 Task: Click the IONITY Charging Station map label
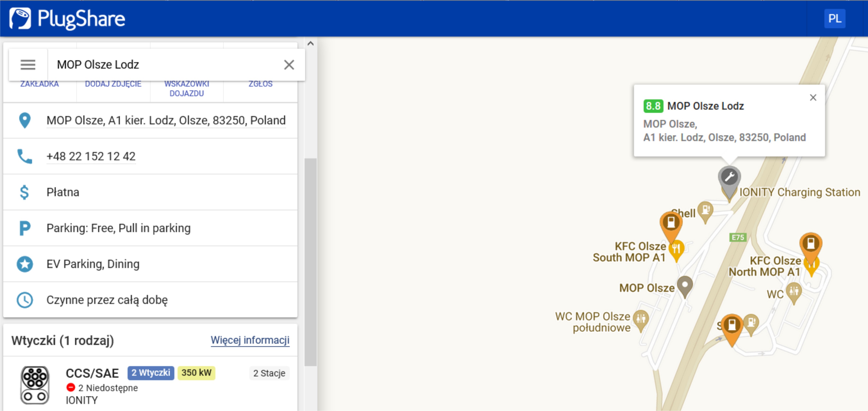point(800,192)
